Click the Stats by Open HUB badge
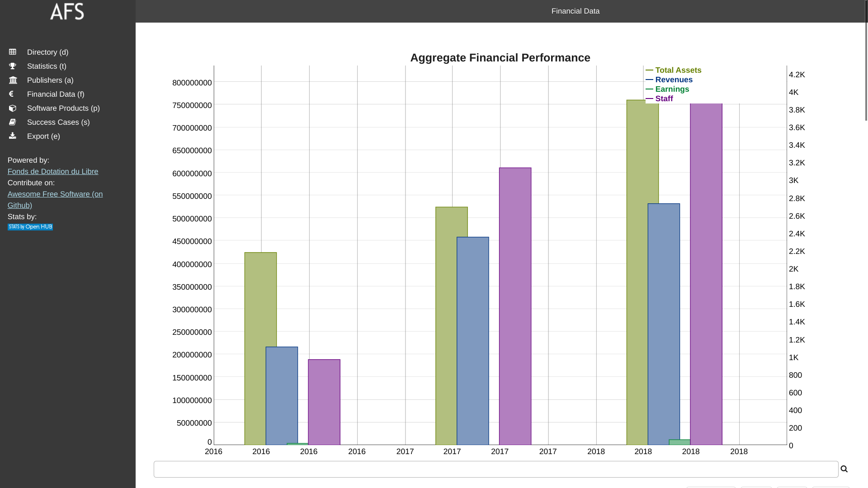The height and width of the screenshot is (488, 868). 30,227
